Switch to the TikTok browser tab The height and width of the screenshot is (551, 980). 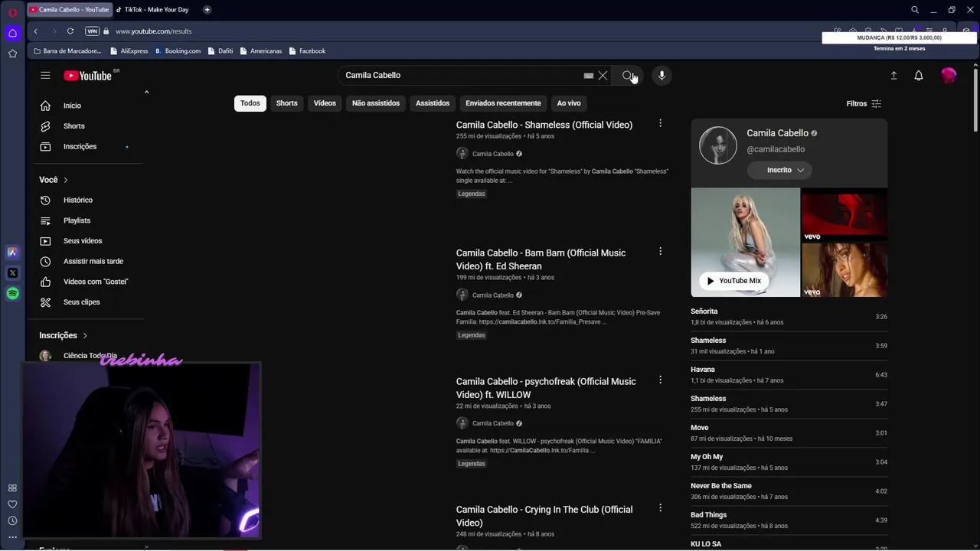(156, 10)
